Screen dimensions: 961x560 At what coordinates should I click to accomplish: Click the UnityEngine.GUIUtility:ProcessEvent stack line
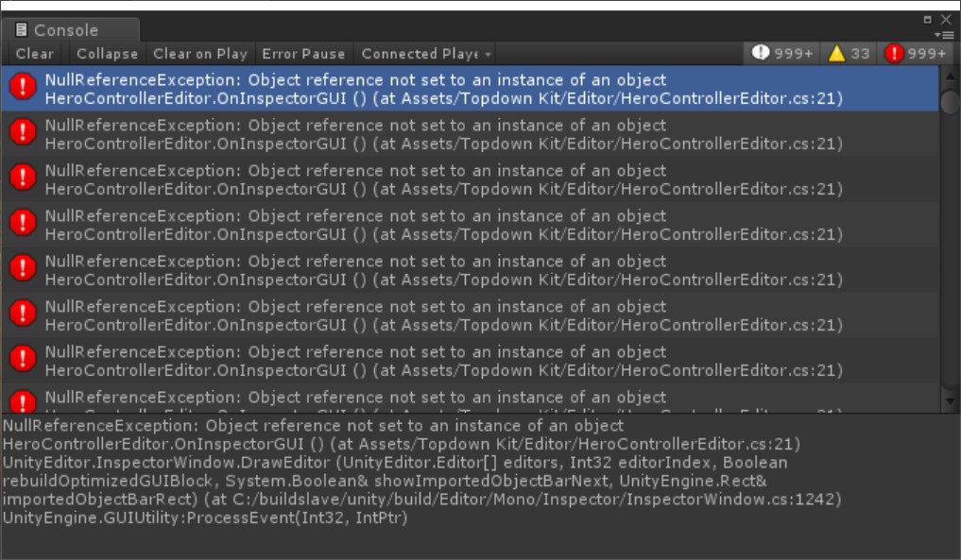205,518
